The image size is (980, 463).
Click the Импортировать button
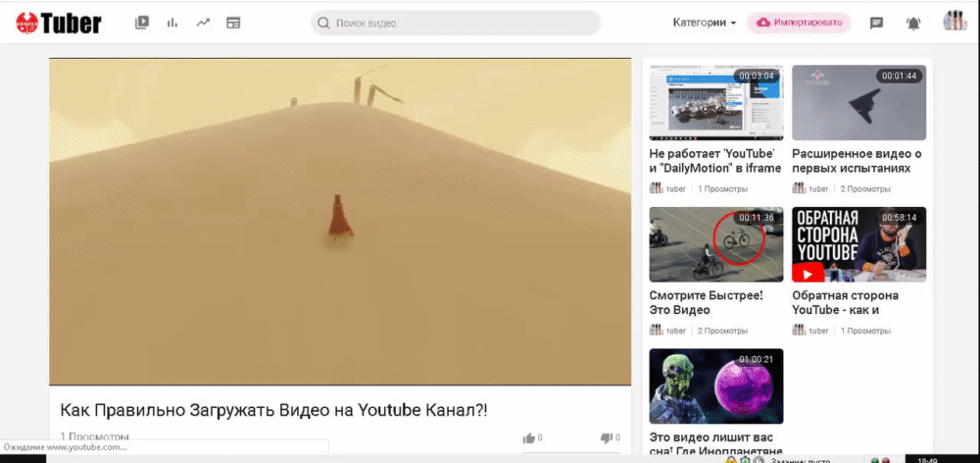click(800, 23)
